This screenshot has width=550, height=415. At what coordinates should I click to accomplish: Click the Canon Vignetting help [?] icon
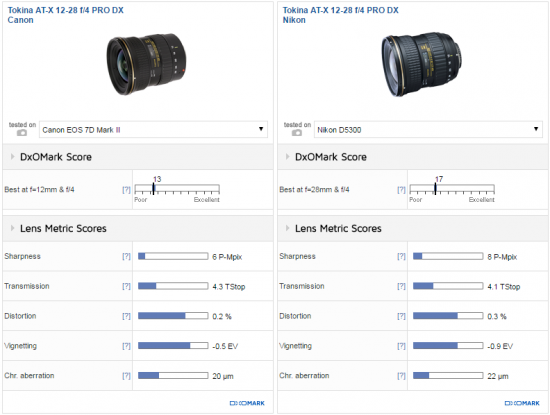coord(126,346)
